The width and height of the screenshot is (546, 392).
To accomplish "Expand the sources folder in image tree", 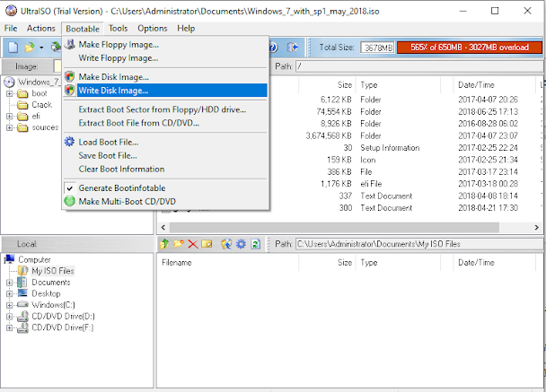I will pyautogui.click(x=9, y=127).
